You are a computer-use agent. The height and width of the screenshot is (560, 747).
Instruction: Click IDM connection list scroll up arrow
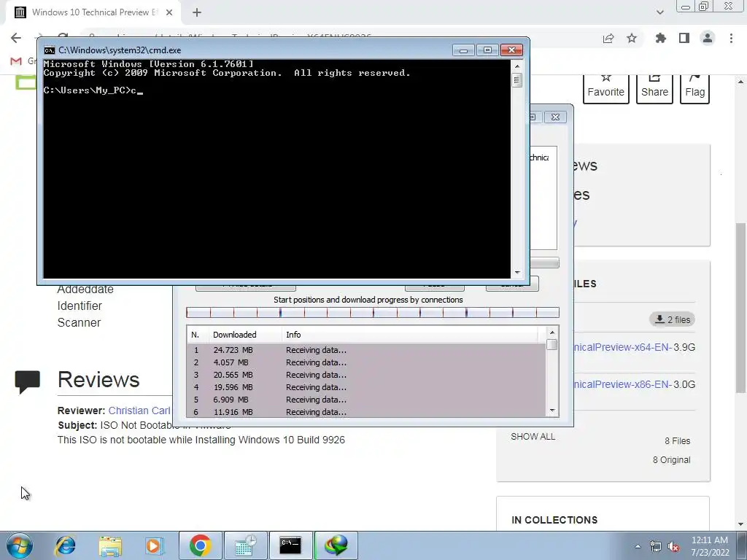[552, 332]
